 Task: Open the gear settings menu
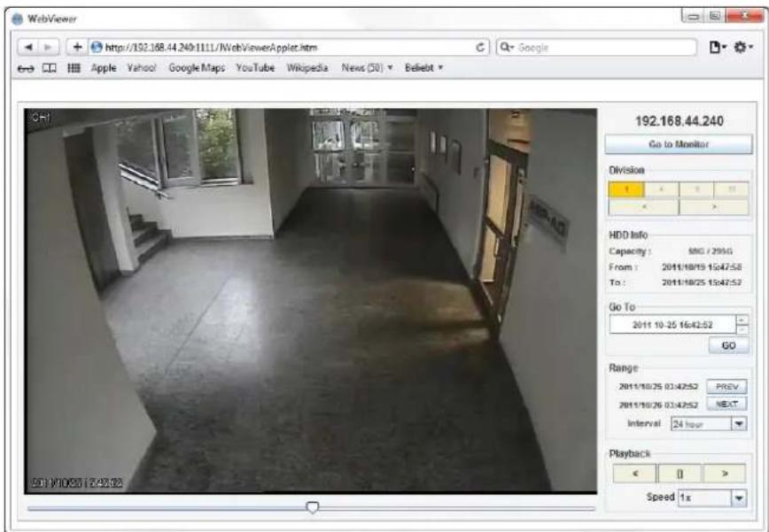(x=743, y=47)
